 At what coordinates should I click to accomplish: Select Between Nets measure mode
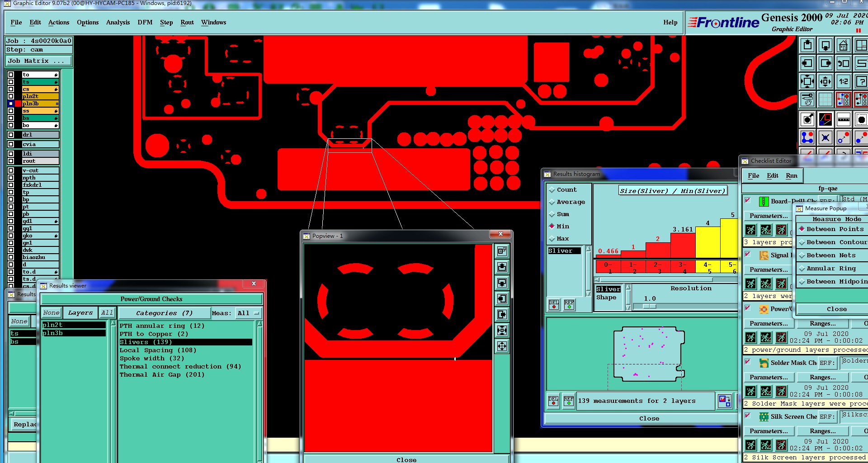[827, 255]
